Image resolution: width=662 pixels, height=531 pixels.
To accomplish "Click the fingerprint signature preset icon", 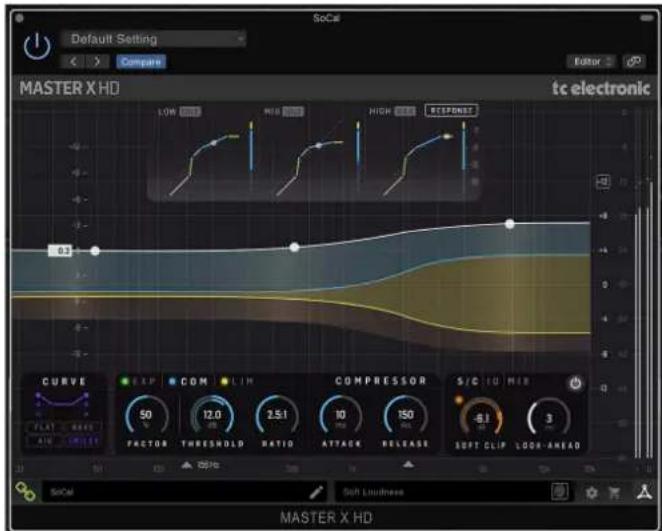I will (x=560, y=492).
